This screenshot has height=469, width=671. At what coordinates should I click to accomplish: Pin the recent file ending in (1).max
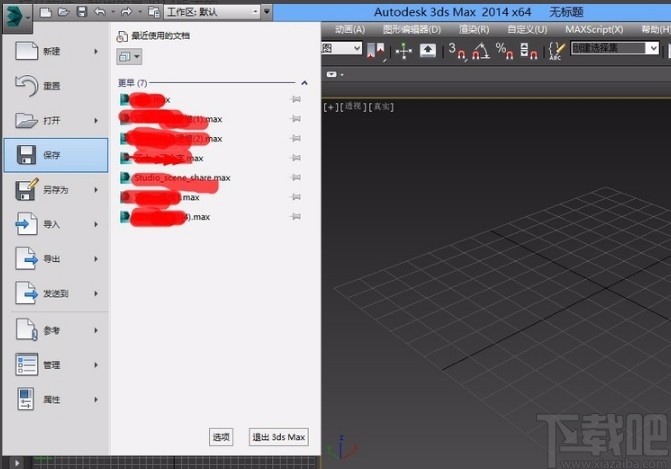tap(296, 119)
